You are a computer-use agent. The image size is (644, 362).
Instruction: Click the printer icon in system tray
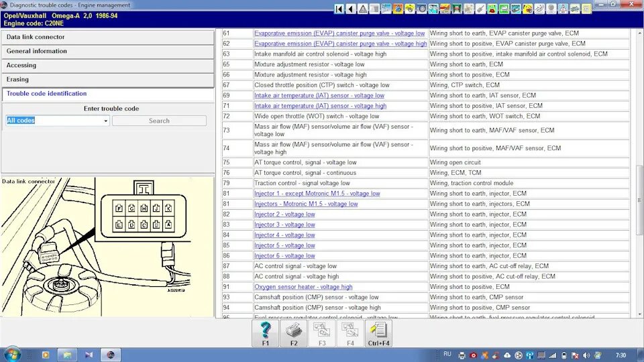point(462,355)
